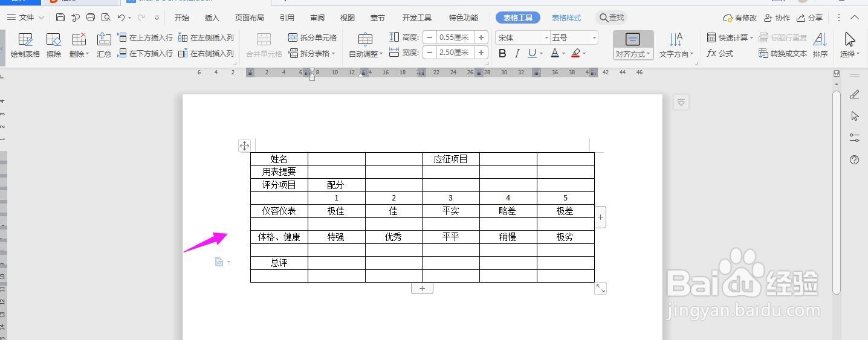Click the output-as-PDF icon in quick access bar
This screenshot has height=340, width=868.
(76, 18)
